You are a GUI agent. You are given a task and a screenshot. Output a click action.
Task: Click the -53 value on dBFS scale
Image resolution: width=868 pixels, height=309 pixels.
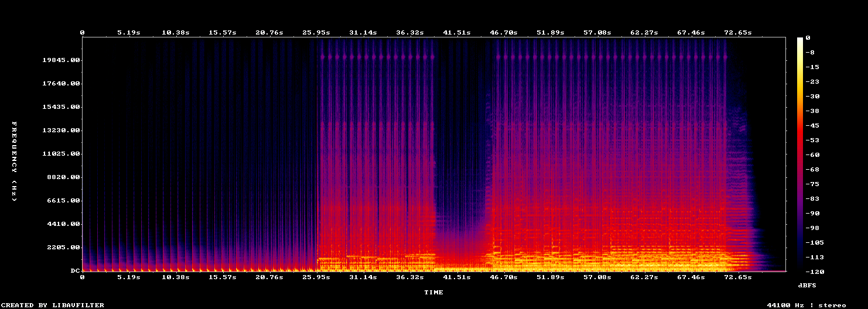pyautogui.click(x=812, y=140)
